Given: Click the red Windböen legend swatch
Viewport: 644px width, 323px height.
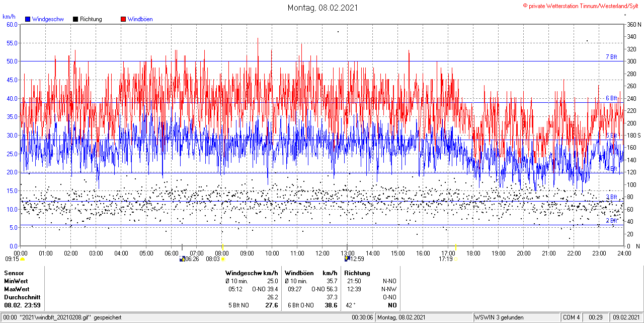Looking at the screenshot, I should 123,19.
